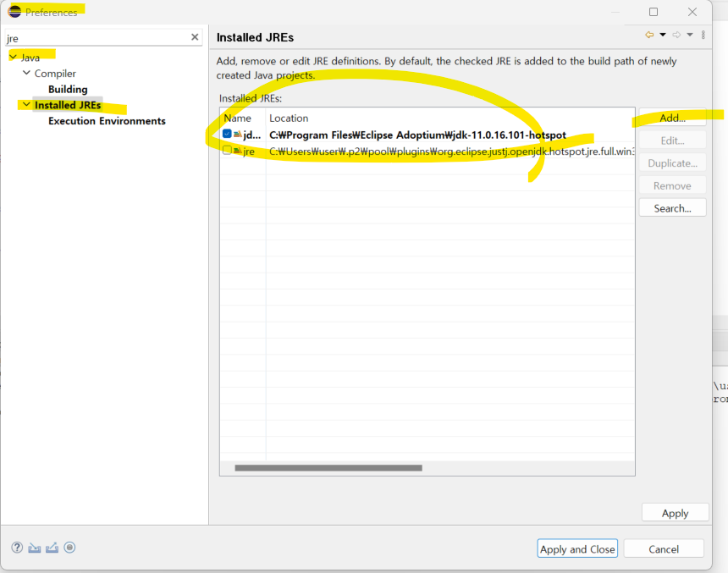Viewport: 728px width, 573px height.
Task: Click the export preferences icon
Action: 52,548
